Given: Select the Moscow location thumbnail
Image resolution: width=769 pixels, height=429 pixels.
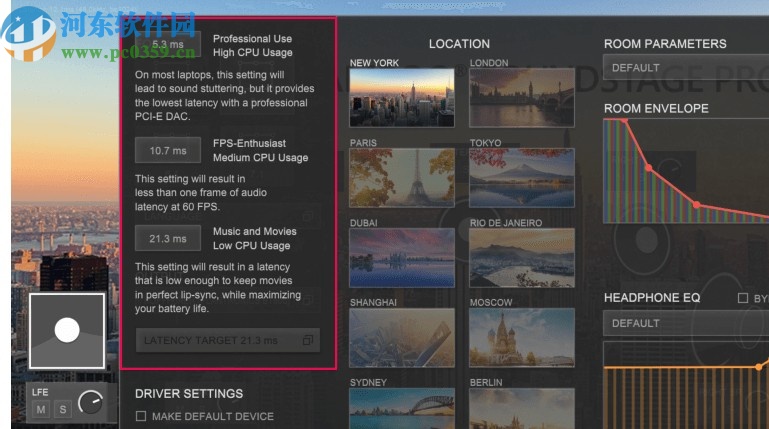Looking at the screenshot, I should click(522, 337).
